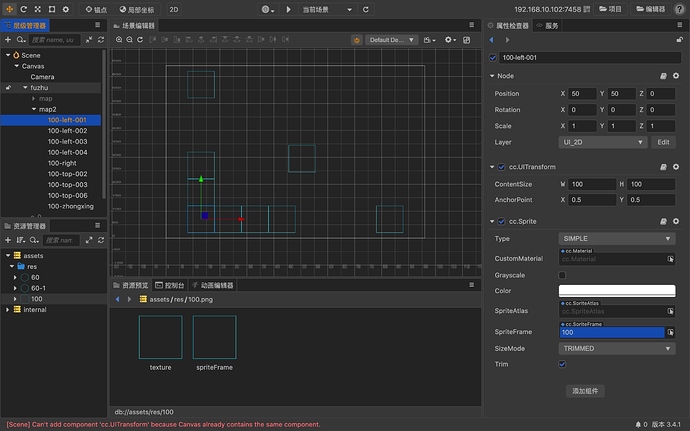Screen dimensions: 690x431
Task: Disable the cc.Sprite component checkbox
Action: 501,221
